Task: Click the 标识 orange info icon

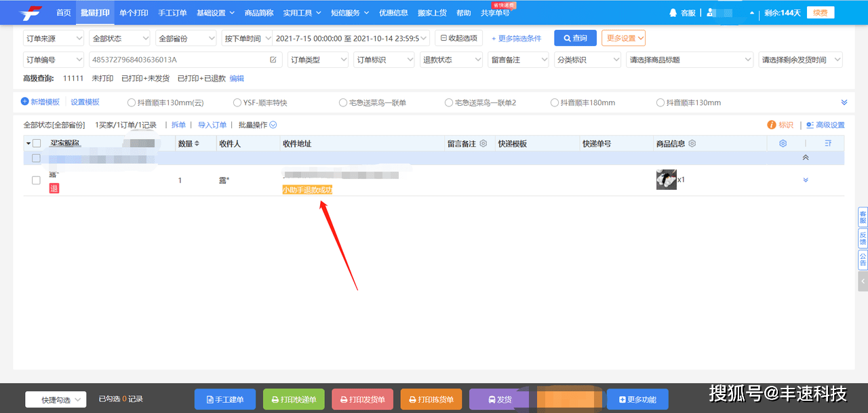Action: pyautogui.click(x=771, y=125)
